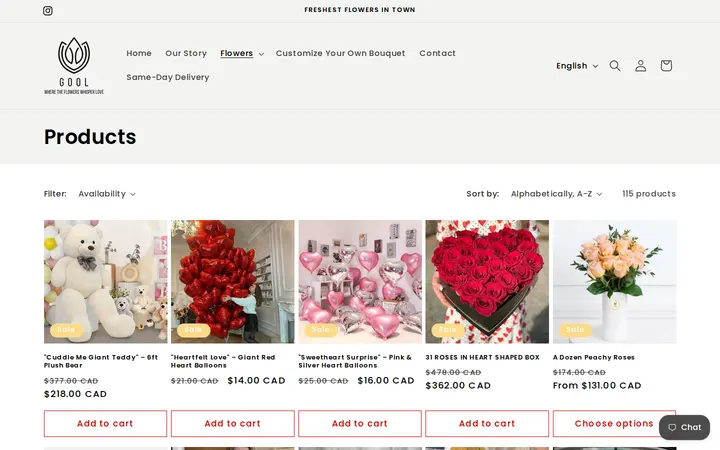Open Same-Day Delivery page

click(168, 77)
